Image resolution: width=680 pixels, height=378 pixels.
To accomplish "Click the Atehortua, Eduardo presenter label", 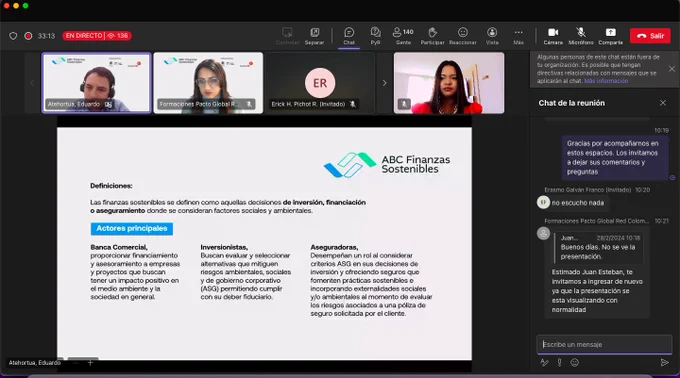I will pyautogui.click(x=35, y=363).
